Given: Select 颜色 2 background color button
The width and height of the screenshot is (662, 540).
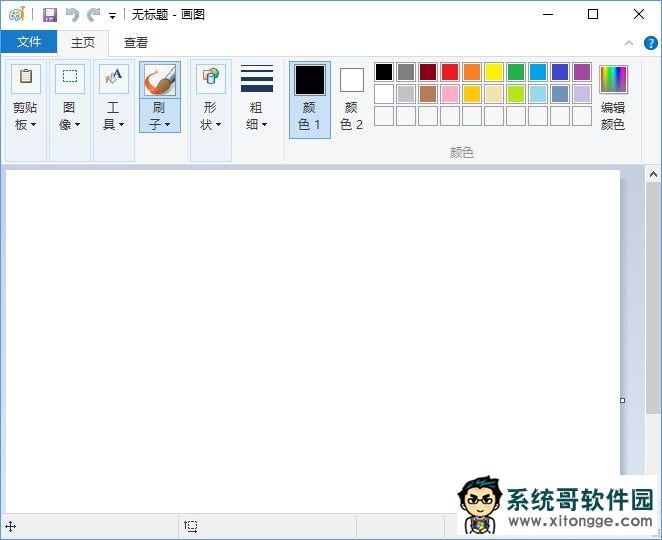Looking at the screenshot, I should (352, 100).
